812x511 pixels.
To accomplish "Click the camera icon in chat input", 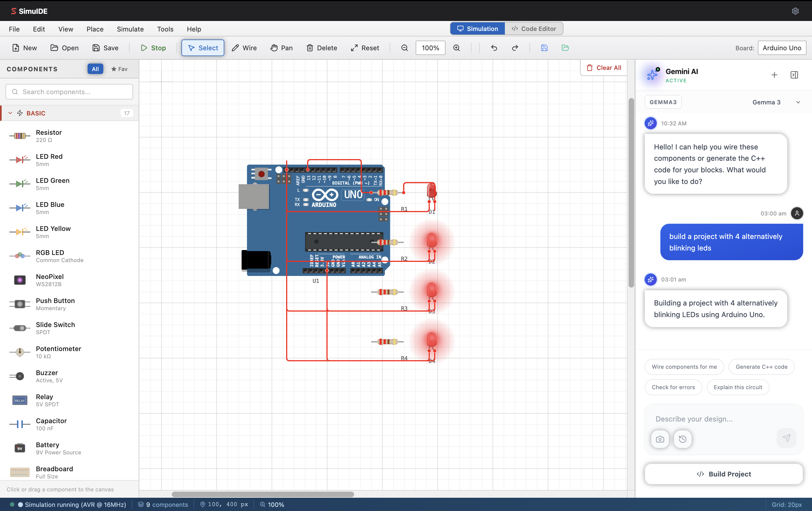I will click(x=660, y=439).
